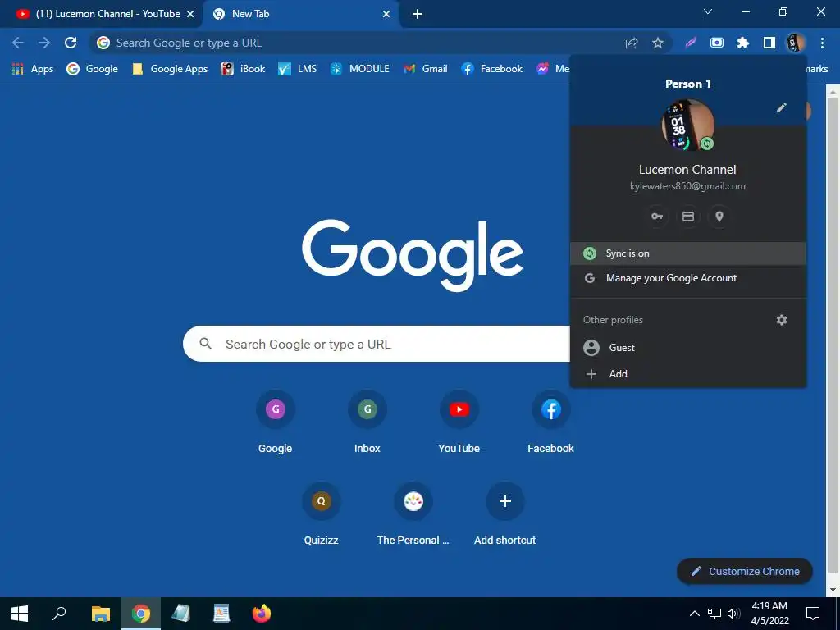
Task: Click the Add shortcut tile
Action: (504, 515)
